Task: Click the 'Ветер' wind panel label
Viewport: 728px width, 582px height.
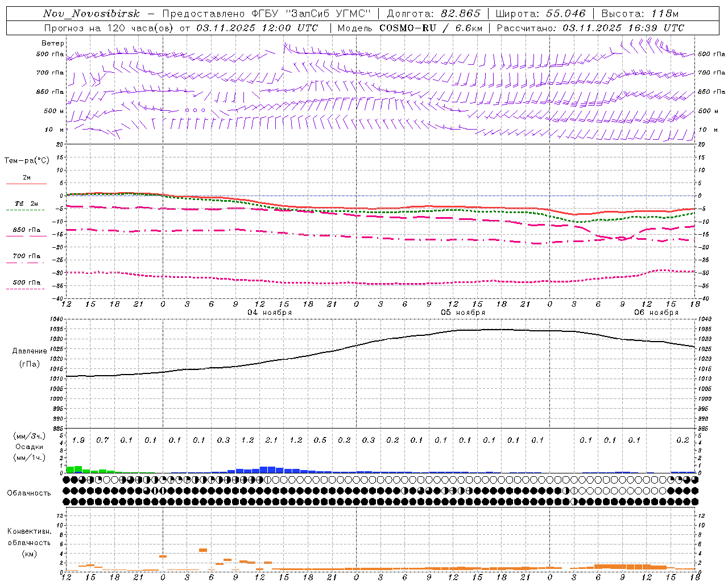Action: [x=53, y=43]
